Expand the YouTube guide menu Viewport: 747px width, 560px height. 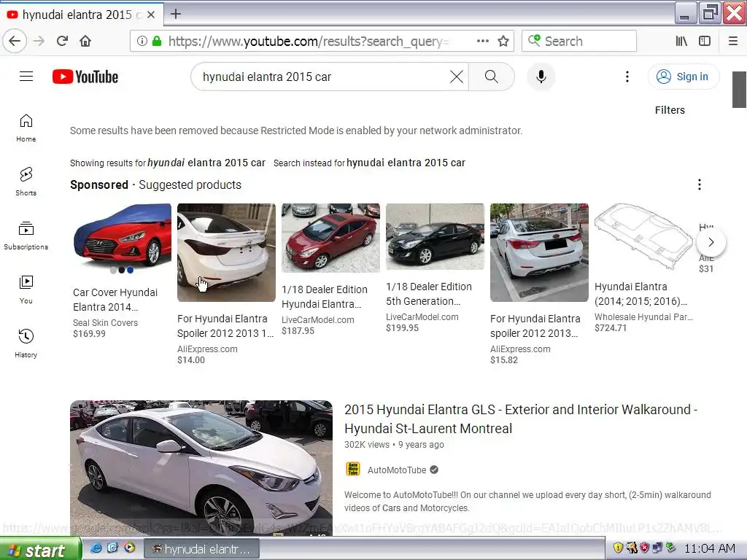[26, 76]
